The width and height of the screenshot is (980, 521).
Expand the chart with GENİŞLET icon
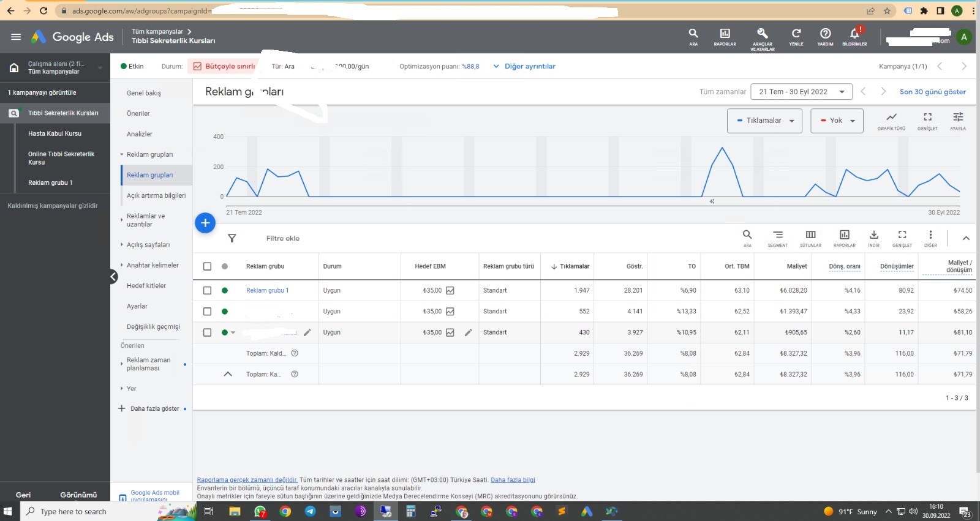pyautogui.click(x=927, y=121)
